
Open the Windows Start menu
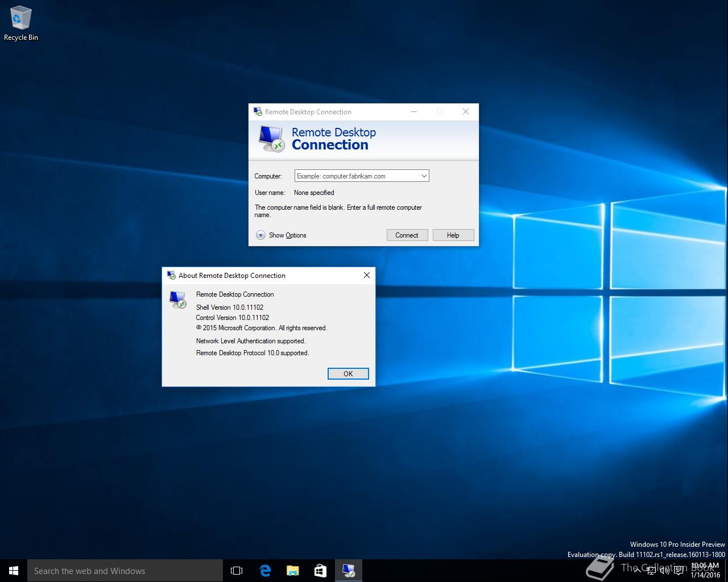[14, 571]
